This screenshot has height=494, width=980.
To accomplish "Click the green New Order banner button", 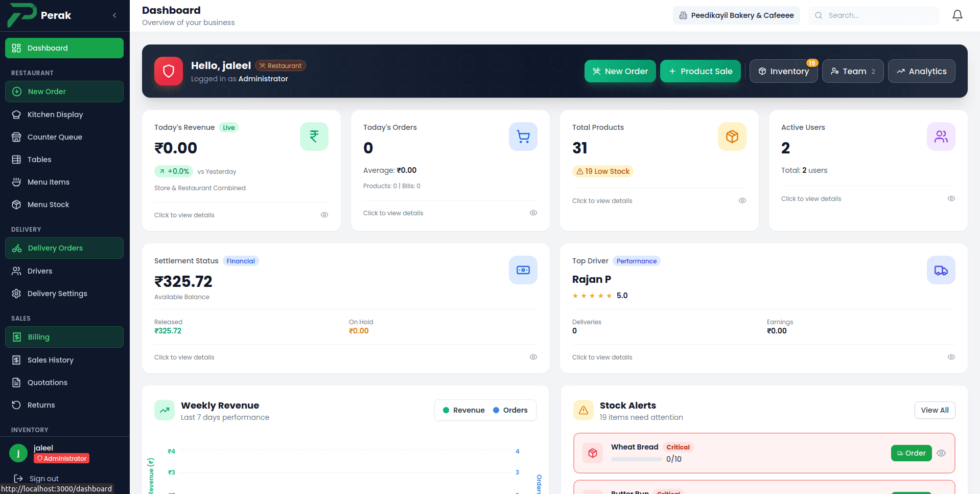I will point(620,71).
